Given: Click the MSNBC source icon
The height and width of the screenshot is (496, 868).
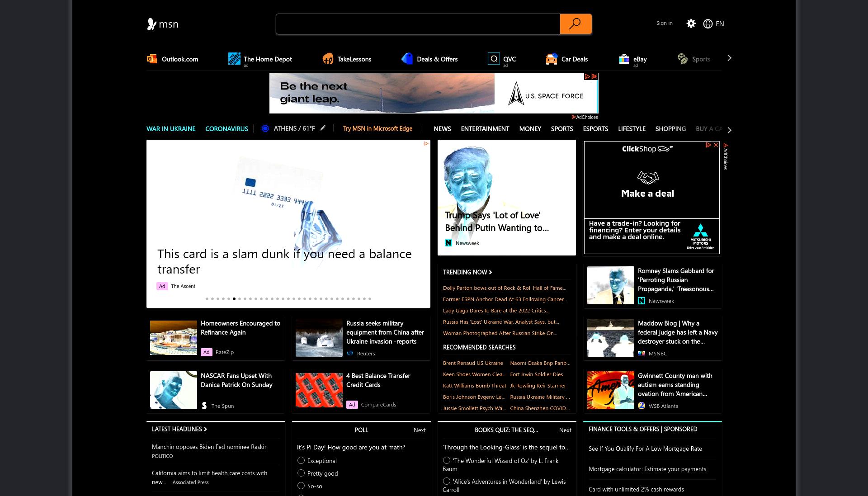Looking at the screenshot, I should [642, 354].
